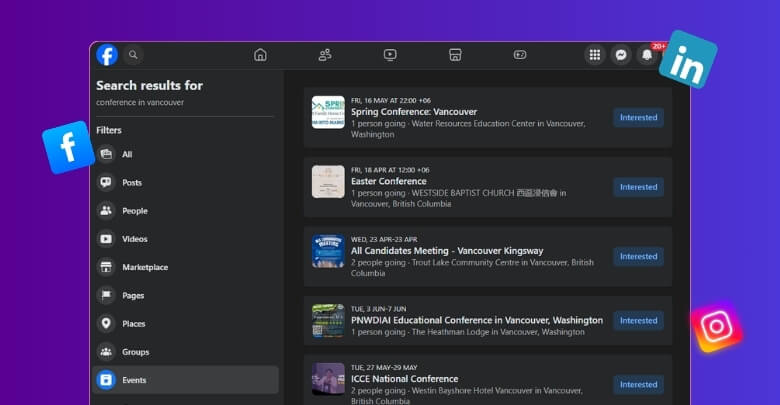The image size is (780, 405).
Task: Click Easter Conference event thumbnail
Action: tap(328, 182)
